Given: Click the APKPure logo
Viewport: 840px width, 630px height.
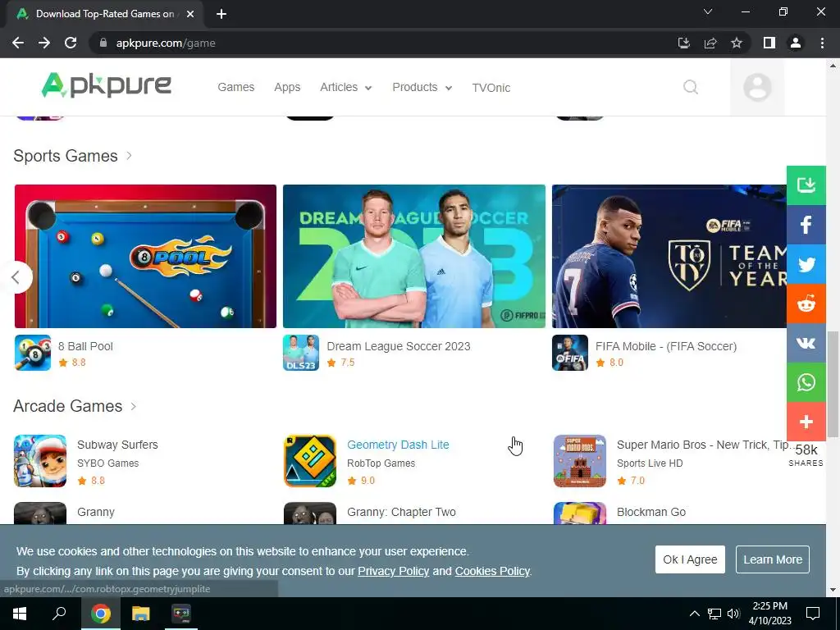Looking at the screenshot, I should [x=106, y=85].
